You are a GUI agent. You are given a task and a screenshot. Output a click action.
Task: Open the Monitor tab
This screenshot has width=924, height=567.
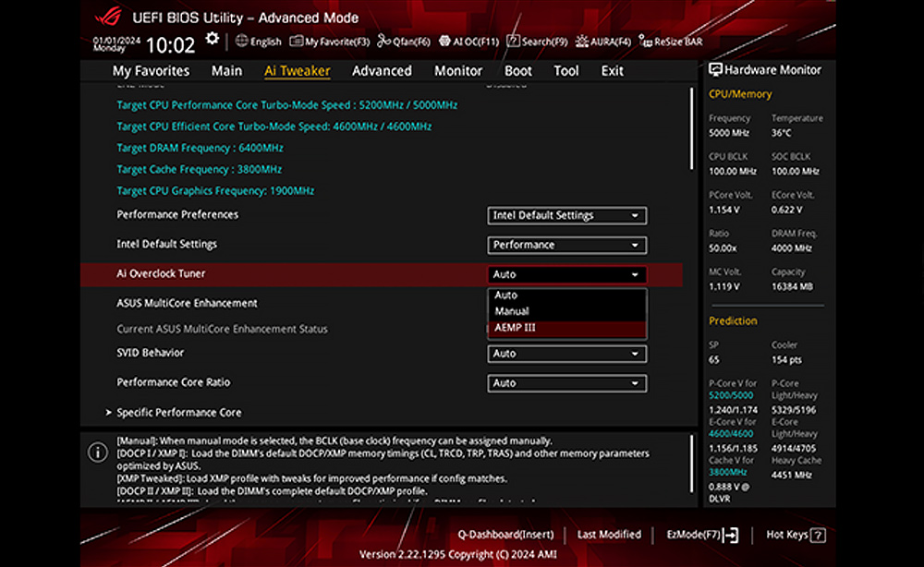click(458, 71)
